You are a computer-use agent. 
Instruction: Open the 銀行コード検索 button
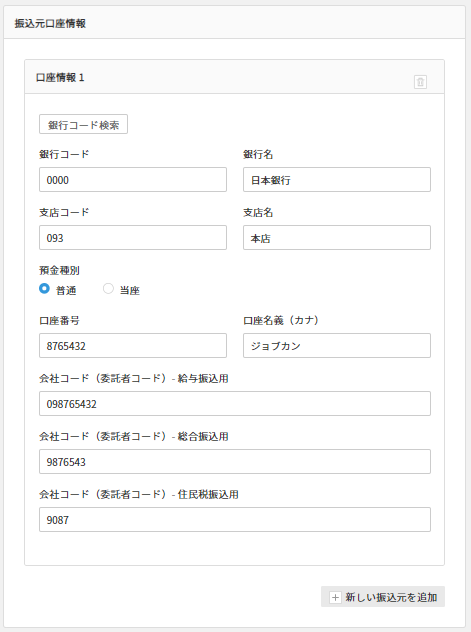click(83, 124)
